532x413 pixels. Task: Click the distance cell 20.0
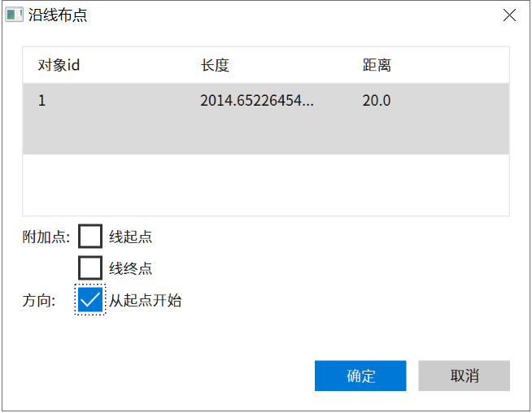click(x=377, y=101)
